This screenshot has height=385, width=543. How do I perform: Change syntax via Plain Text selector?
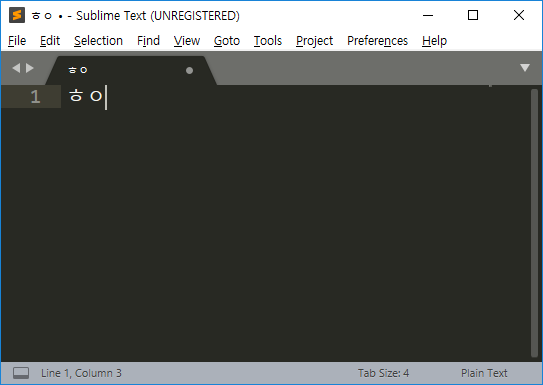(484, 373)
